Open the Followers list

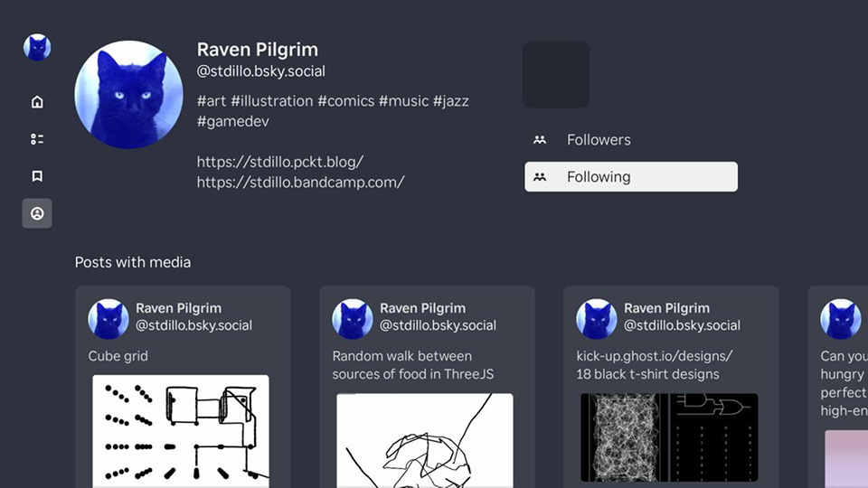[599, 140]
